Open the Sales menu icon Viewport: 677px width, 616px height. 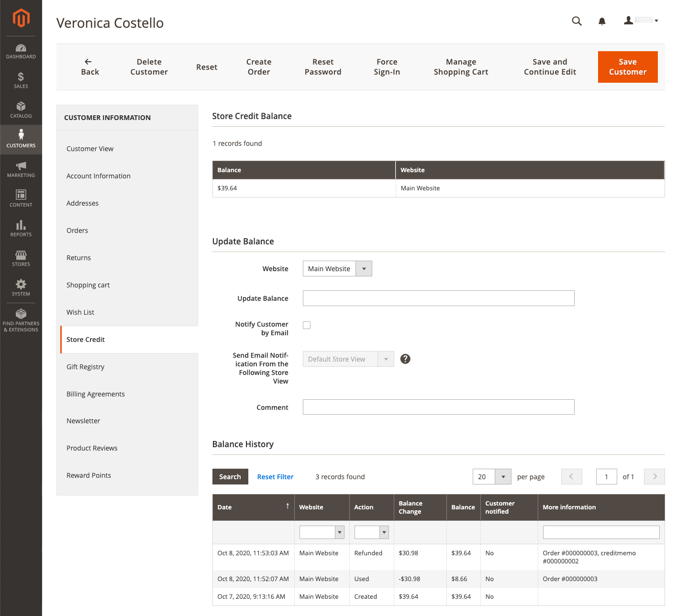pos(21,80)
